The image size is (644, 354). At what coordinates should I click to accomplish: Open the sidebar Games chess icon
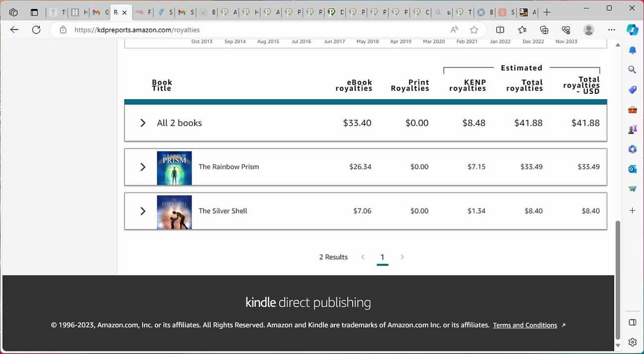pos(632,129)
